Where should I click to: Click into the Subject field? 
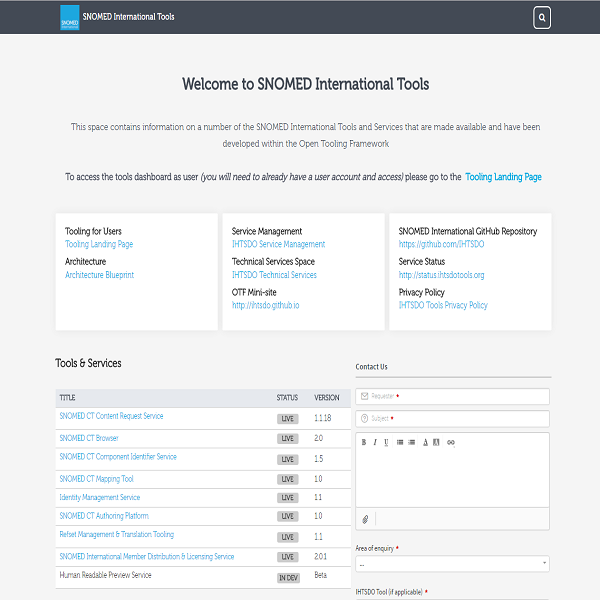(452, 419)
